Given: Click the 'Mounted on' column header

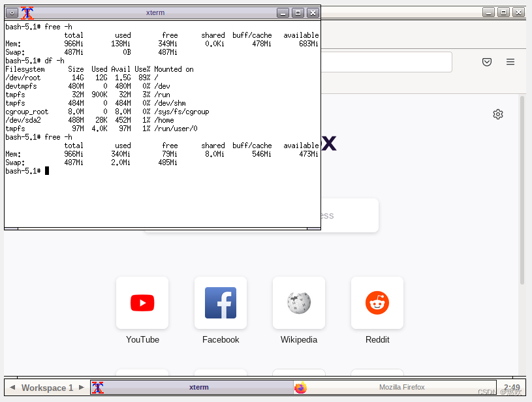Looking at the screenshot, I should click(x=174, y=69).
